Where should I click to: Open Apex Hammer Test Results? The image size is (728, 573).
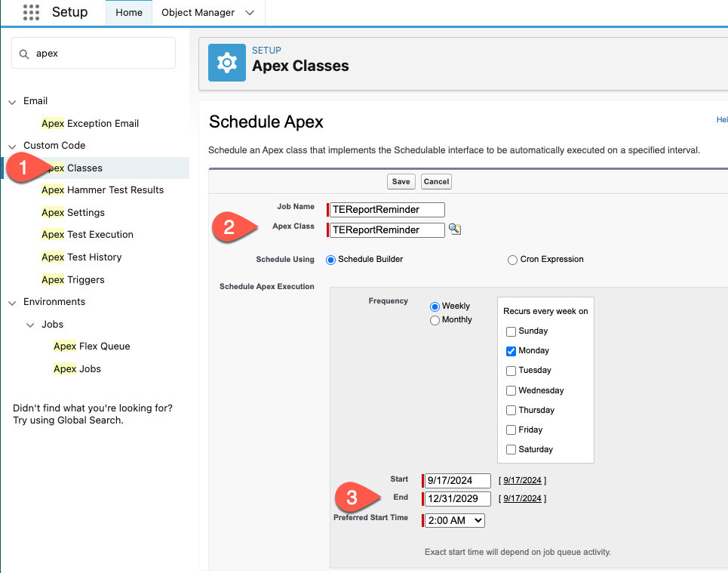point(103,190)
